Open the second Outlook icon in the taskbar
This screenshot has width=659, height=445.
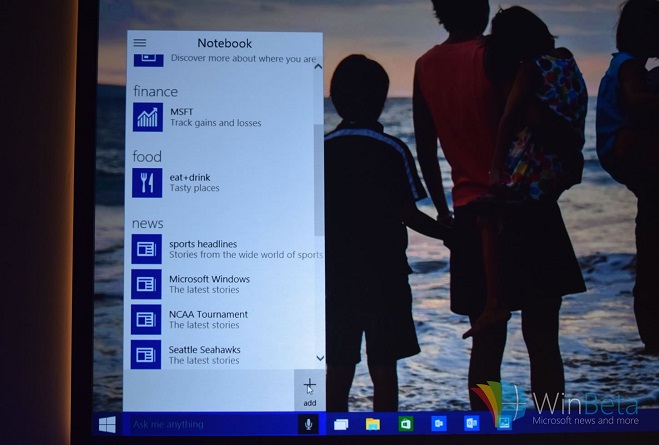[472, 423]
